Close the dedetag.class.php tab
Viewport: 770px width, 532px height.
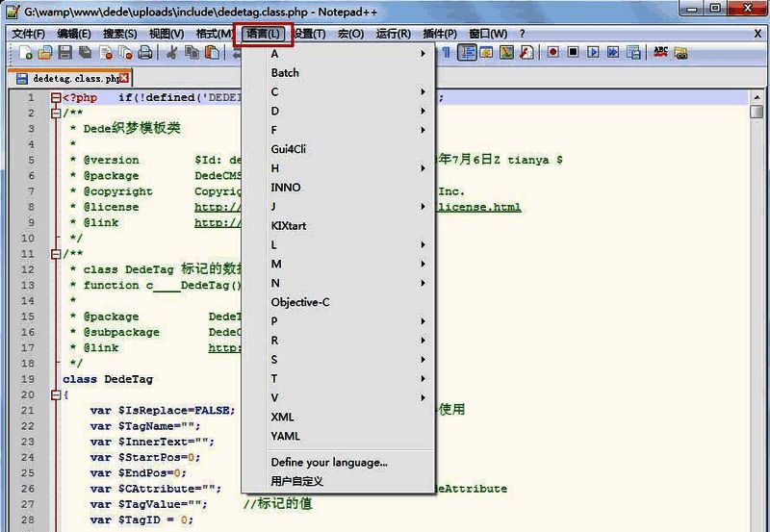coord(124,78)
